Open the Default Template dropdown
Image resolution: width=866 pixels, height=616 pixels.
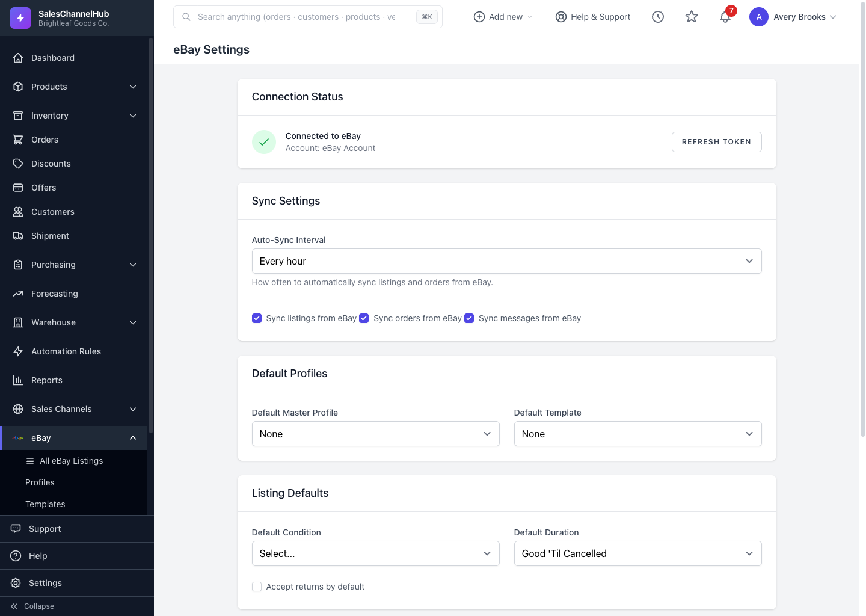click(x=637, y=434)
